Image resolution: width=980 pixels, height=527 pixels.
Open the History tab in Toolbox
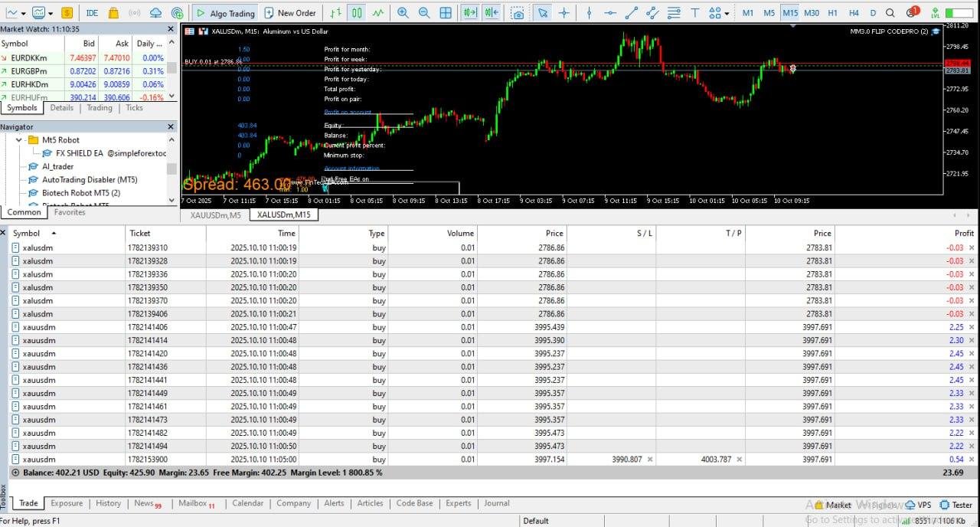point(108,503)
